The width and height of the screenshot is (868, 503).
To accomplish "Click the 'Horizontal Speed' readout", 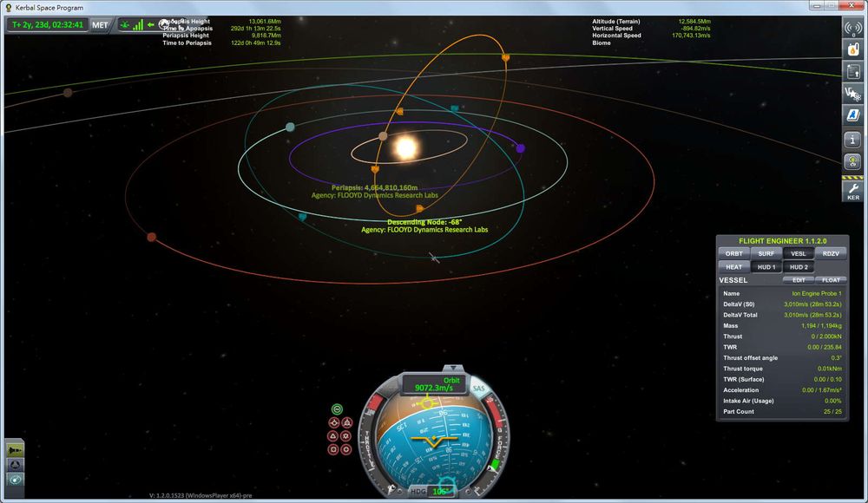I will [x=651, y=36].
